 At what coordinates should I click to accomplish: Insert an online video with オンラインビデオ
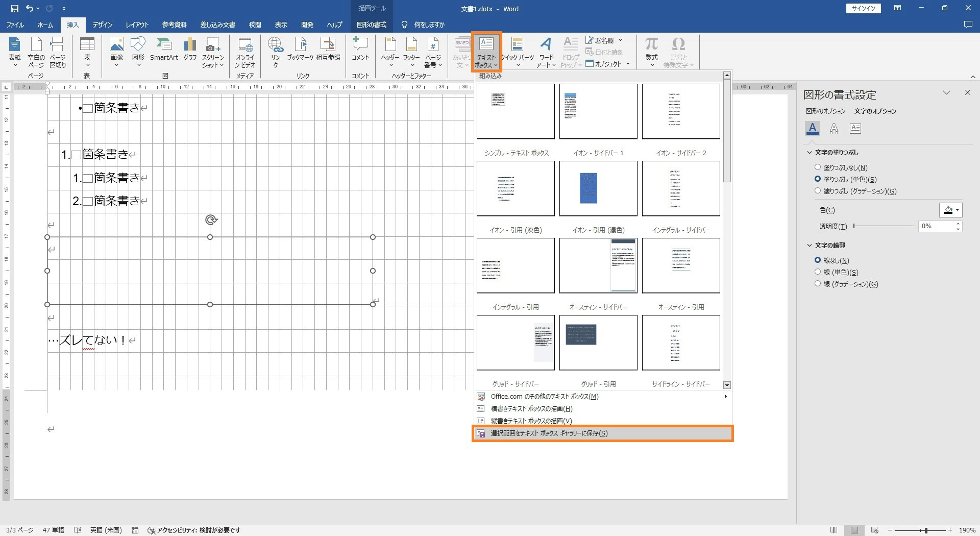tap(245, 52)
